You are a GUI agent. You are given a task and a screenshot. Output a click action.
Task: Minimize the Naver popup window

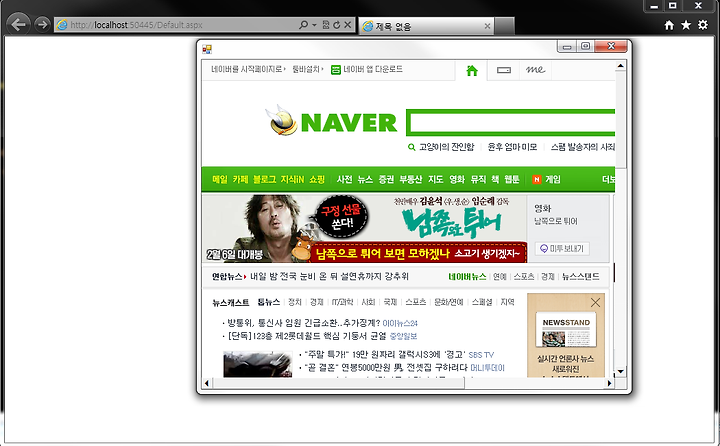(567, 46)
